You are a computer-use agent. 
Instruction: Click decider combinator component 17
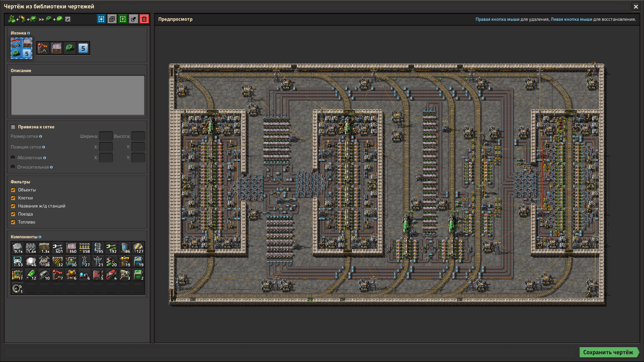[17, 275]
